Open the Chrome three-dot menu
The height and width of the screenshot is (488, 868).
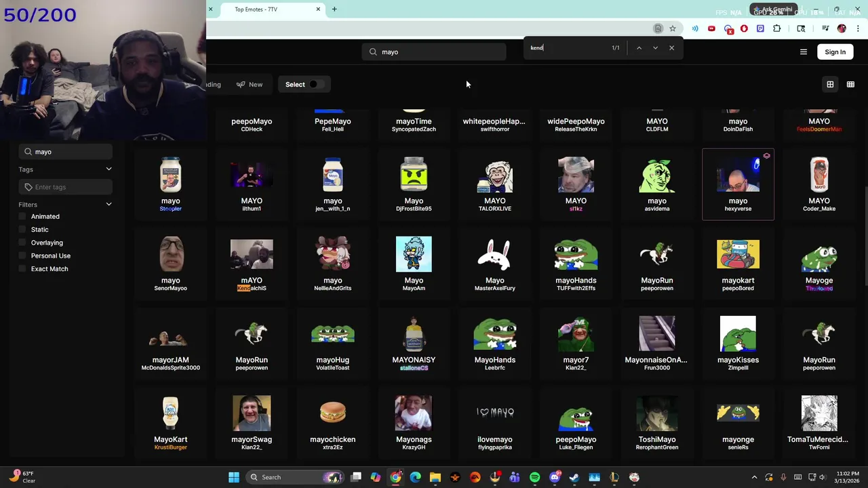coord(859,28)
